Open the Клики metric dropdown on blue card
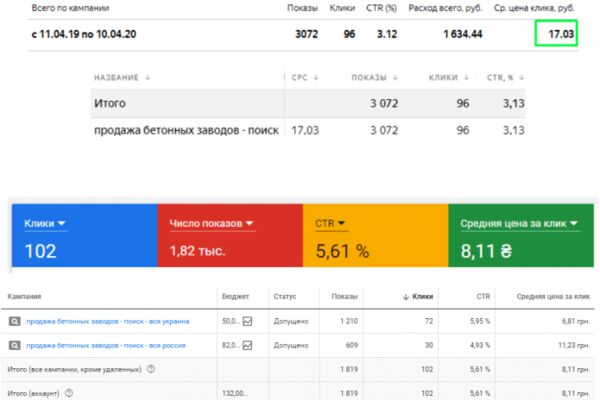 [45, 224]
